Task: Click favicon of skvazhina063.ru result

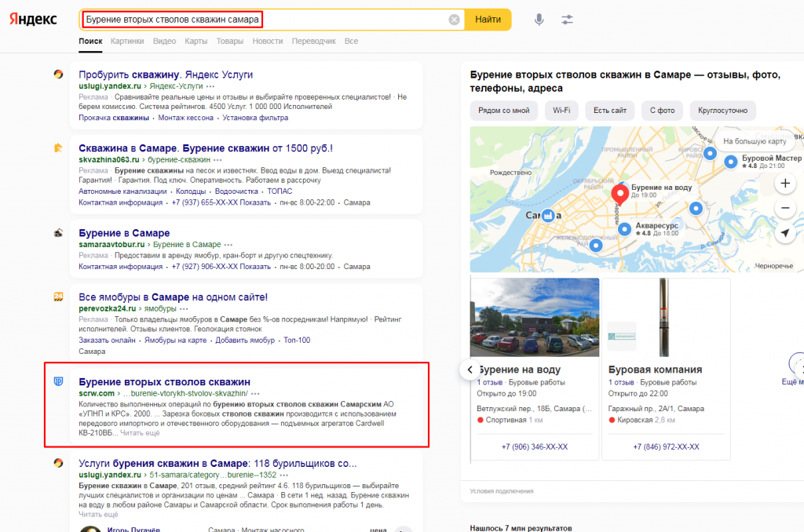Action: click(x=58, y=148)
